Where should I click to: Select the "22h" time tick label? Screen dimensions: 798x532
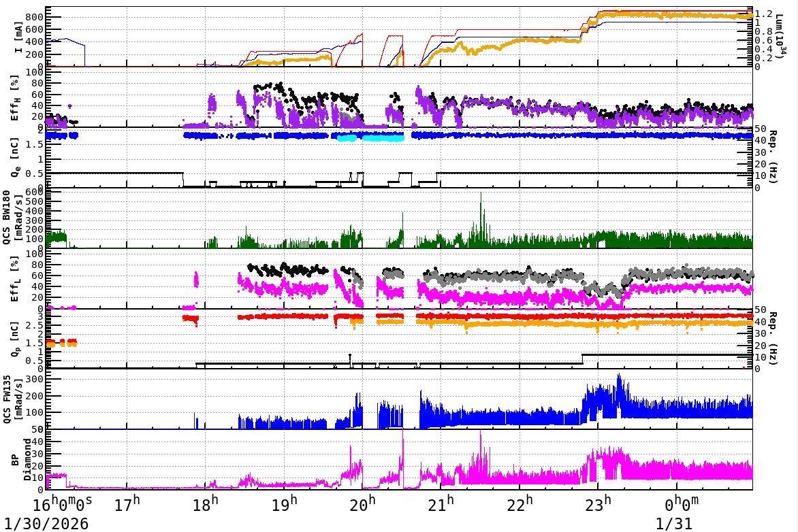click(520, 504)
